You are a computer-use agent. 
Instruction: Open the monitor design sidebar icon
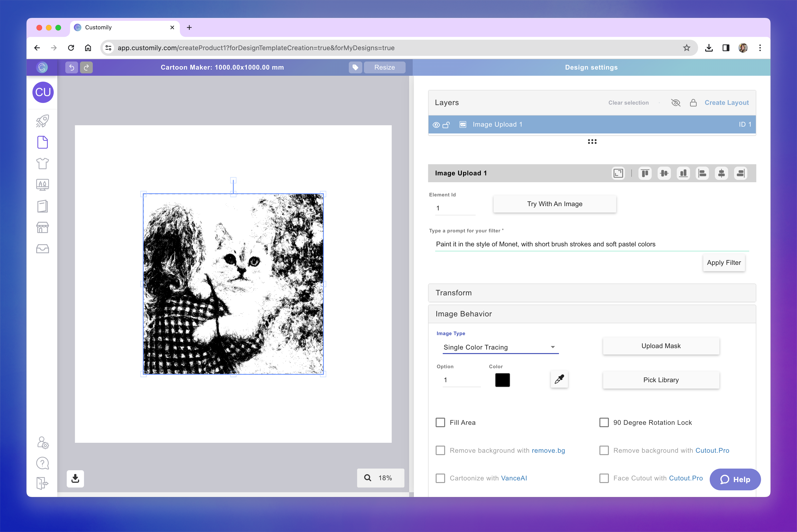42,185
